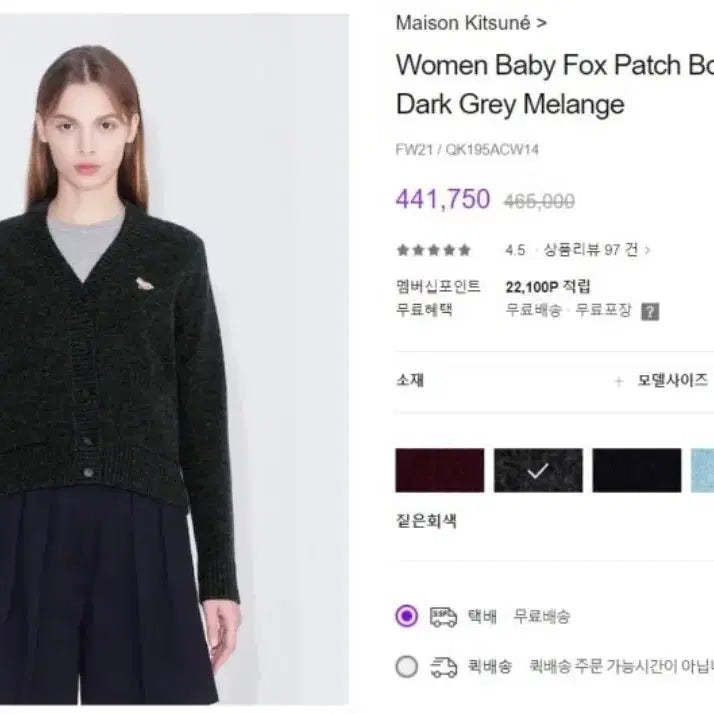Image resolution: width=714 pixels, height=714 pixels.
Task: Choose the navy black color swatch
Action: 637,470
